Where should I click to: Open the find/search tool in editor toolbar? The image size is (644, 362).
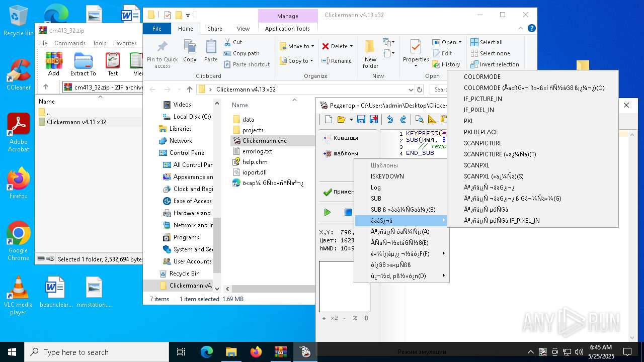(419, 119)
